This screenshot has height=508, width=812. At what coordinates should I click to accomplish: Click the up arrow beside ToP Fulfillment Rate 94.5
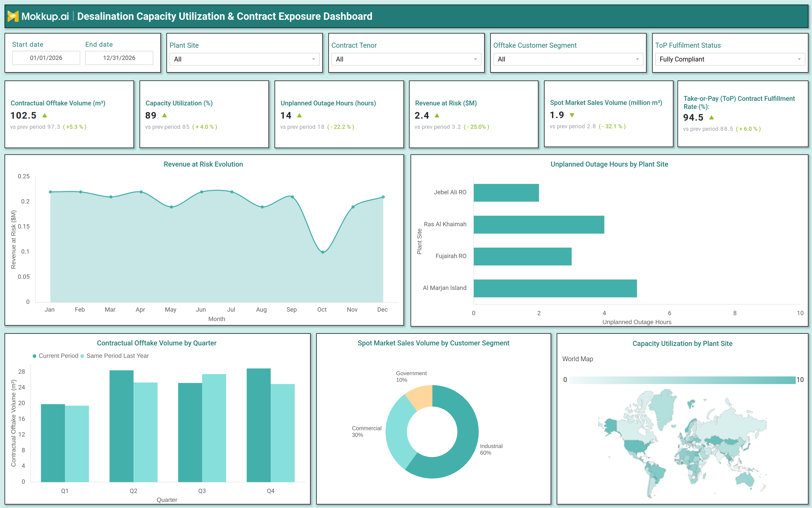[x=712, y=118]
